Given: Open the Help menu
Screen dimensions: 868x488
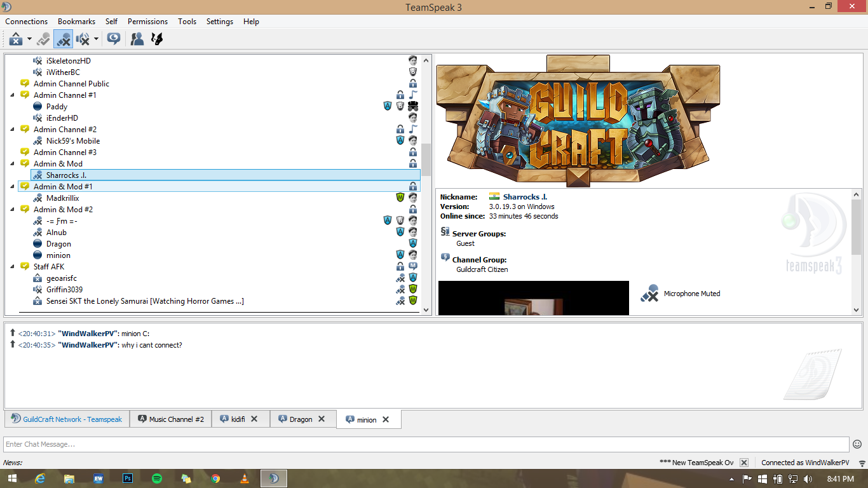Looking at the screenshot, I should tap(251, 22).
